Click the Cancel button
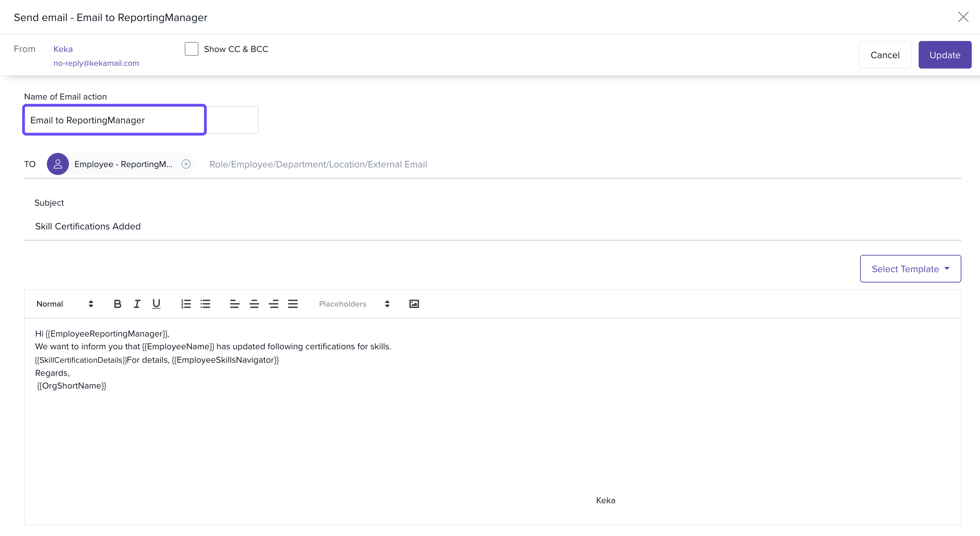 pyautogui.click(x=885, y=55)
